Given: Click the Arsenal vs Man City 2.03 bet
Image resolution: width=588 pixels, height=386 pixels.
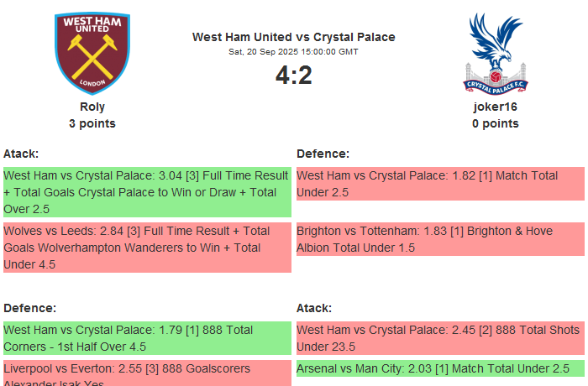Looking at the screenshot, I should coord(440,368).
